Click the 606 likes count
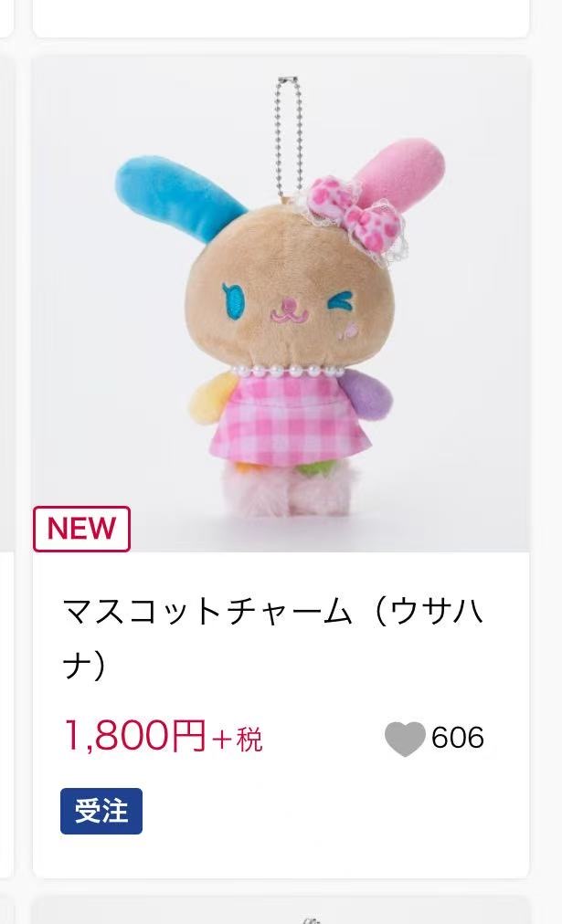The height and width of the screenshot is (924, 562). point(458,738)
